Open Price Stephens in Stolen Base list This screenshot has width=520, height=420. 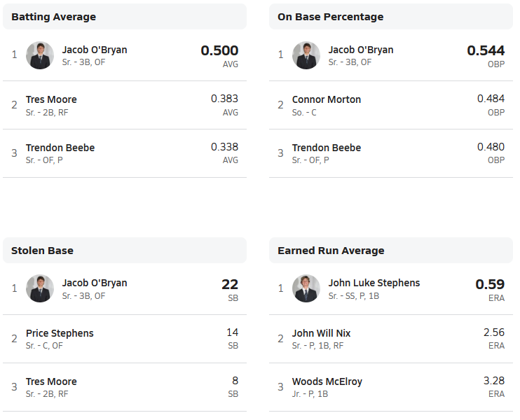pos(60,333)
